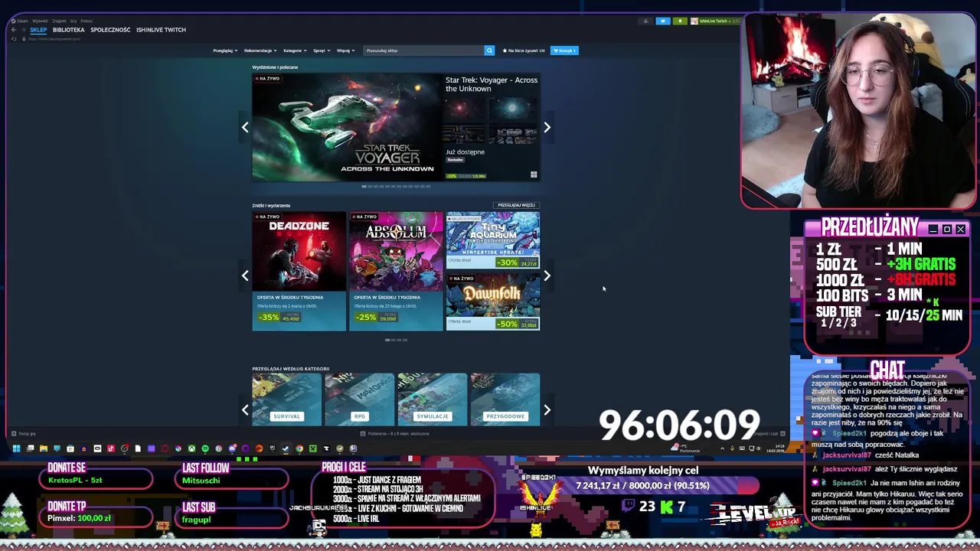Show previous categories in browse carousel

coord(245,410)
